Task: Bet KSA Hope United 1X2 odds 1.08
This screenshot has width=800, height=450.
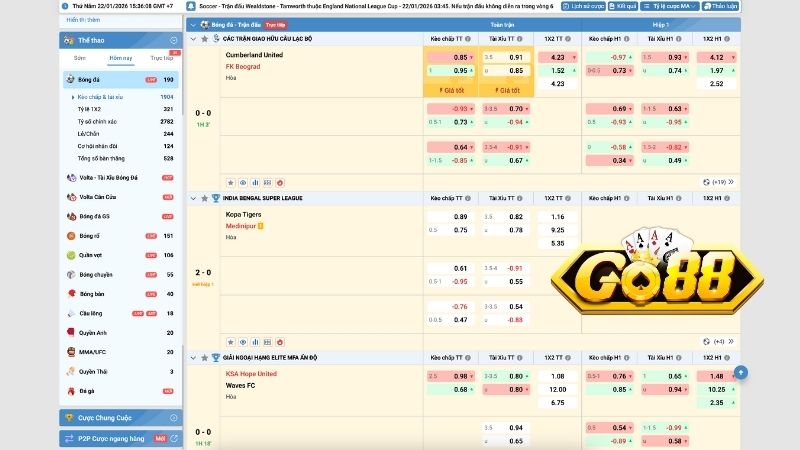Action: 558,376
